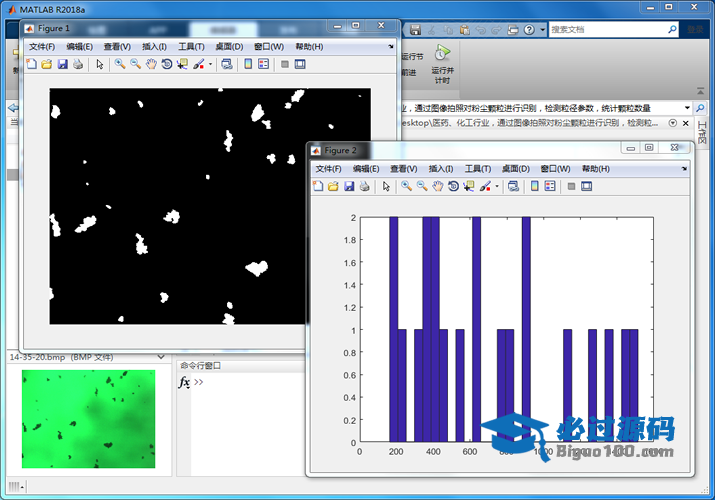715x500 pixels.
Task: Click MATLAB help question mark button
Action: point(530,30)
